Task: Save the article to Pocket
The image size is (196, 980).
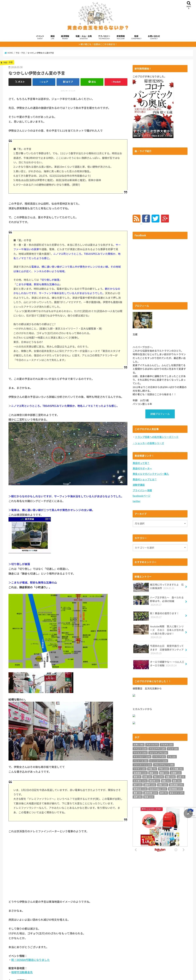Action: [x=116, y=82]
